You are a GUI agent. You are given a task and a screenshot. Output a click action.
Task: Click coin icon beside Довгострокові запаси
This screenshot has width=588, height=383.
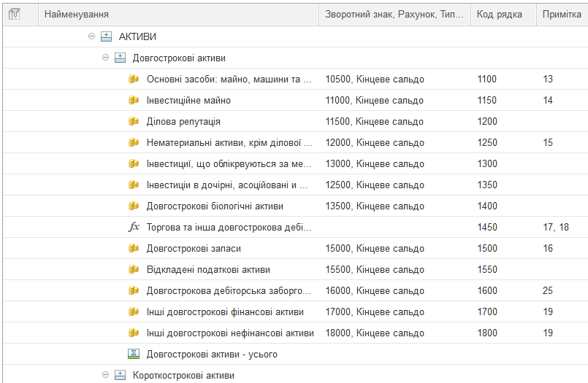tap(134, 249)
